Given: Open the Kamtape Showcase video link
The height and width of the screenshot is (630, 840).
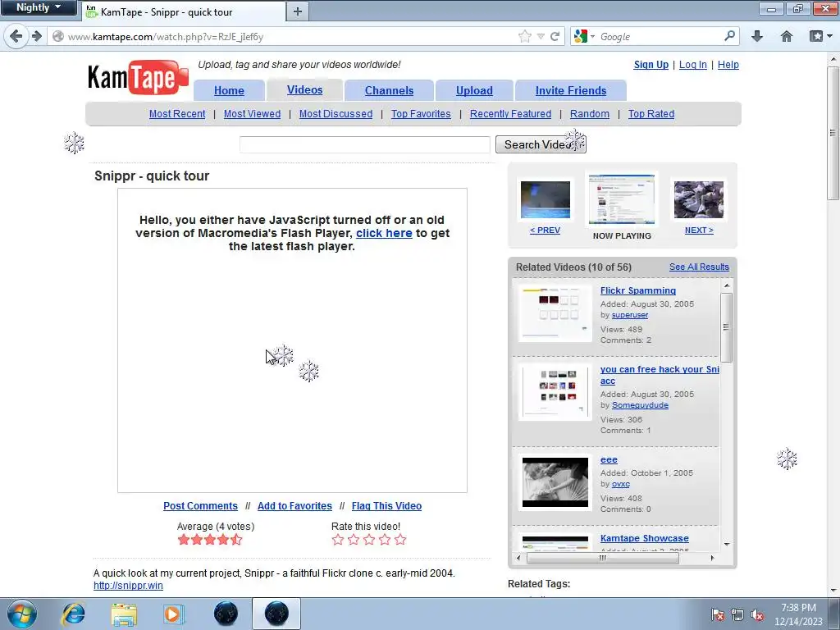Looking at the screenshot, I should pos(644,538).
